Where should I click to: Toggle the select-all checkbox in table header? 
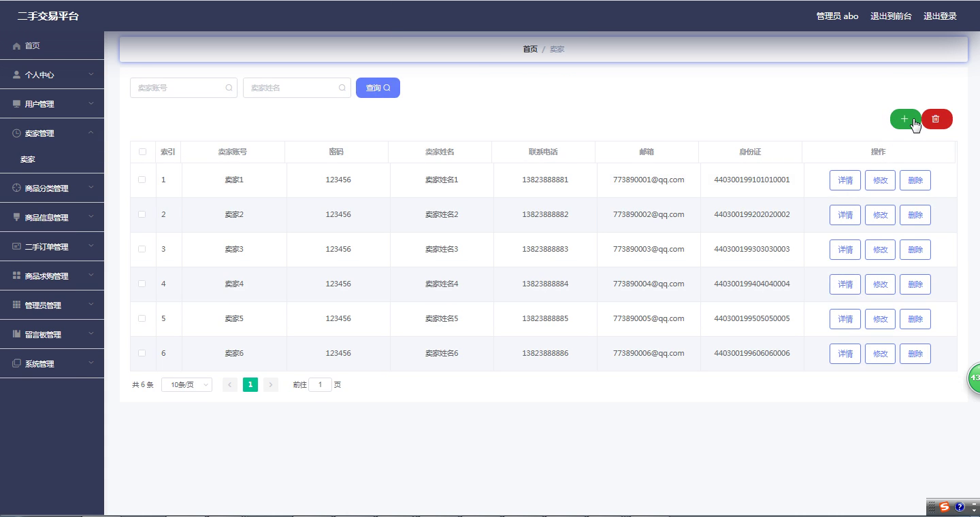click(x=142, y=152)
